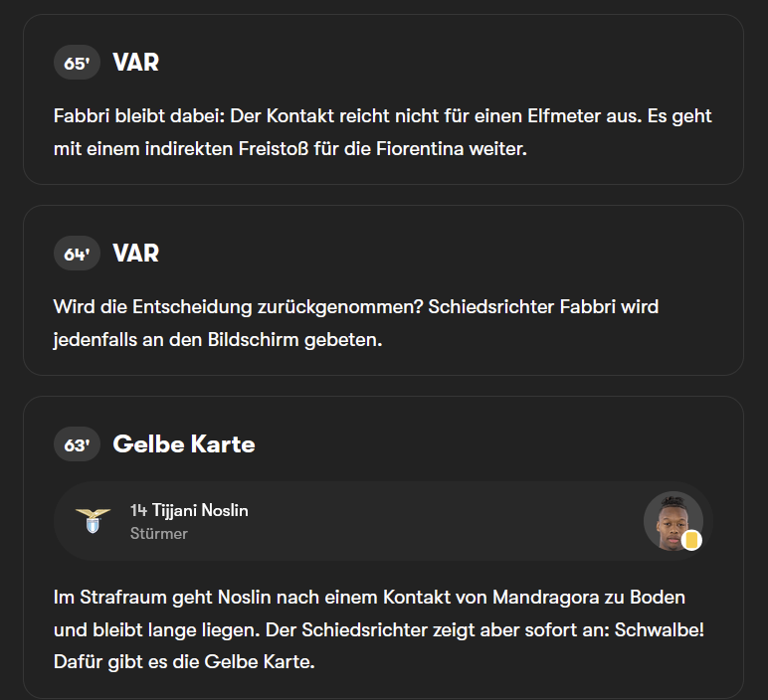Click the yellow card icon on player photo
This screenshot has height=700, width=768.
(x=692, y=541)
